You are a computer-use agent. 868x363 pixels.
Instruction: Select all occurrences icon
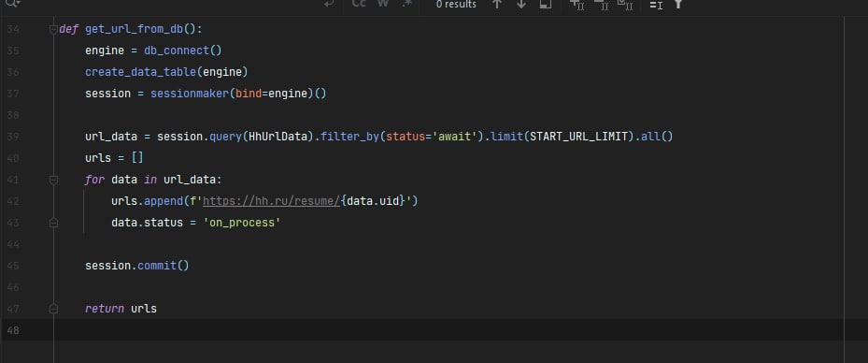pyautogui.click(x=625, y=5)
